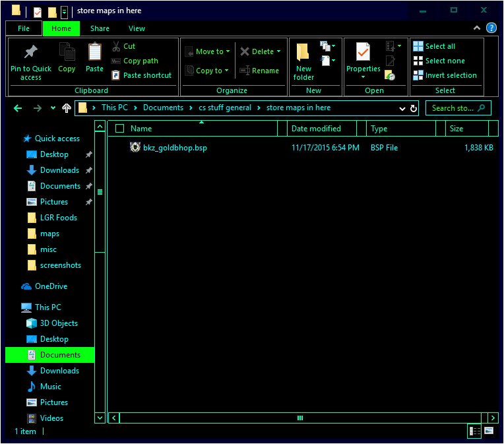Image resolution: width=504 pixels, height=444 pixels.
Task: Click the Copy icon in Clipboard group
Action: tap(67, 51)
